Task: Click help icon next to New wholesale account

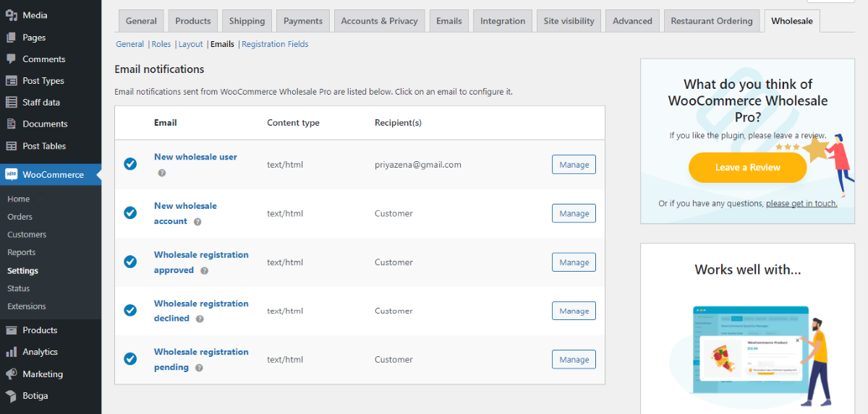Action: pyautogui.click(x=197, y=222)
